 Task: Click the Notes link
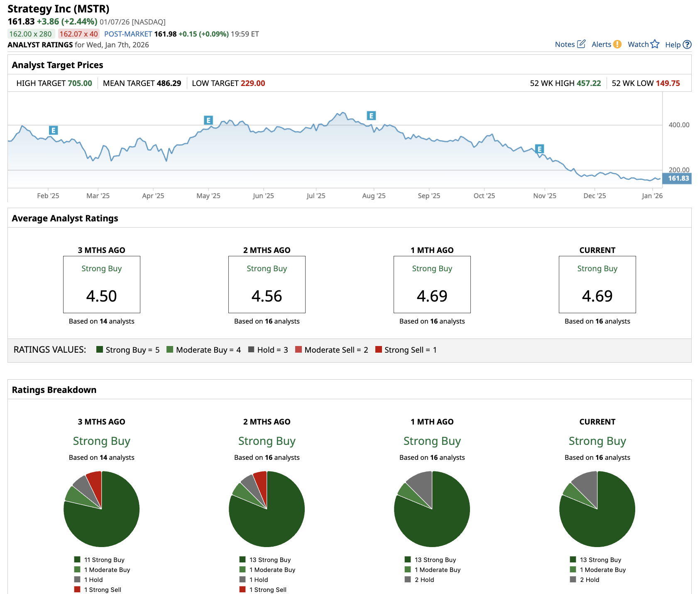[565, 44]
